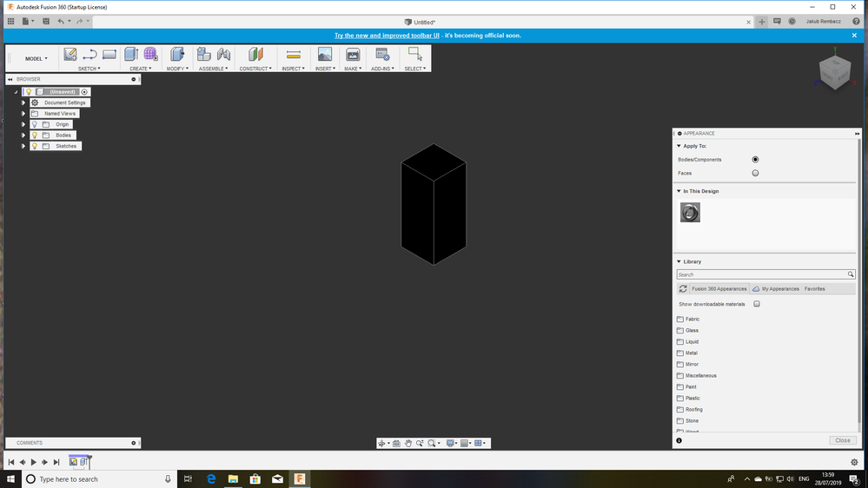
Task: Click the Orbit navigation tool
Action: click(381, 443)
